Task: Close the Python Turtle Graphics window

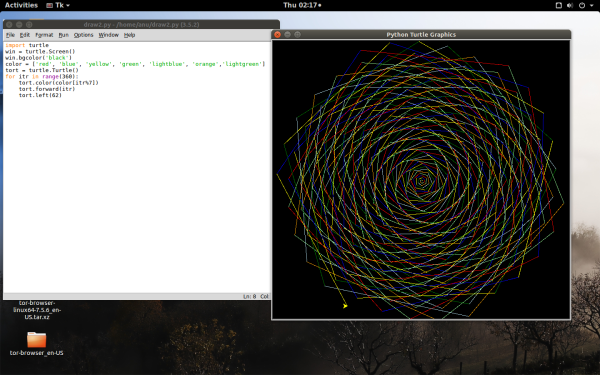Action: 277,34
